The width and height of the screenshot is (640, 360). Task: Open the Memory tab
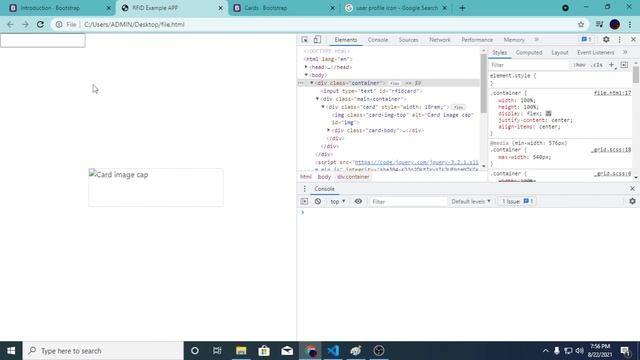click(514, 40)
